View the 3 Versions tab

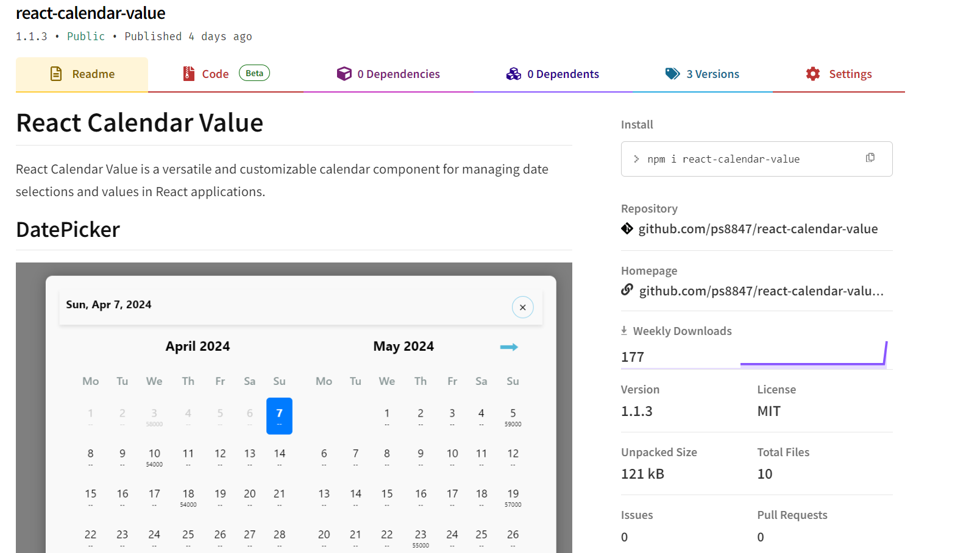click(702, 74)
